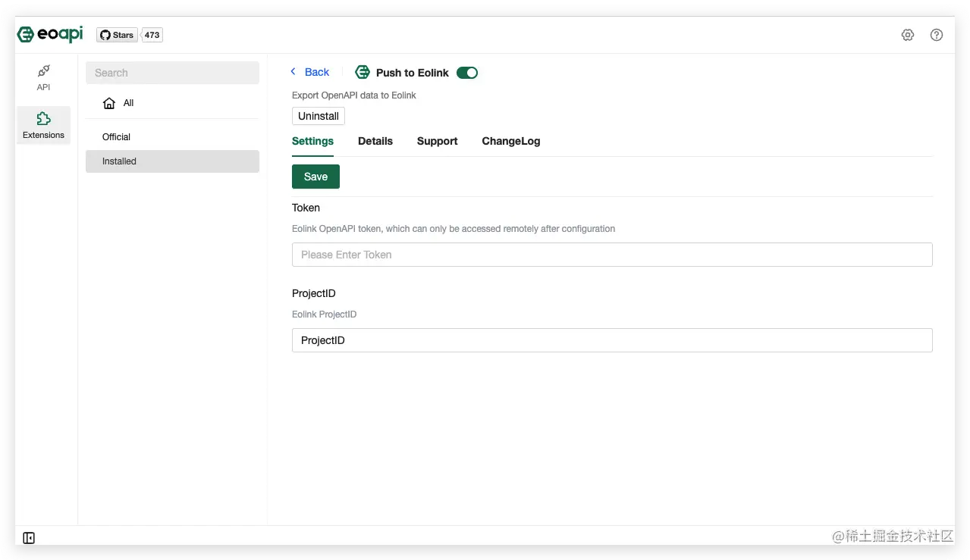Uninstall the Push to Eolink extension
The width and height of the screenshot is (970, 560).
click(x=319, y=116)
